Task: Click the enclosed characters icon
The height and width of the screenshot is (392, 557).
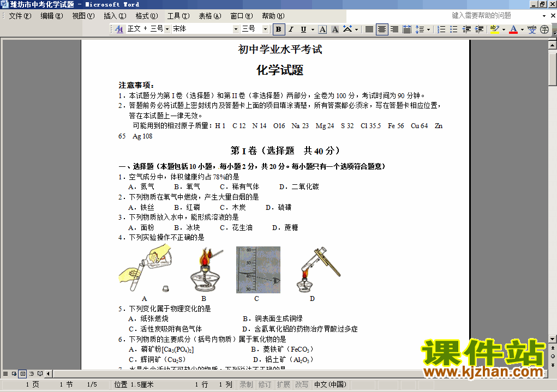Action: 544,29
